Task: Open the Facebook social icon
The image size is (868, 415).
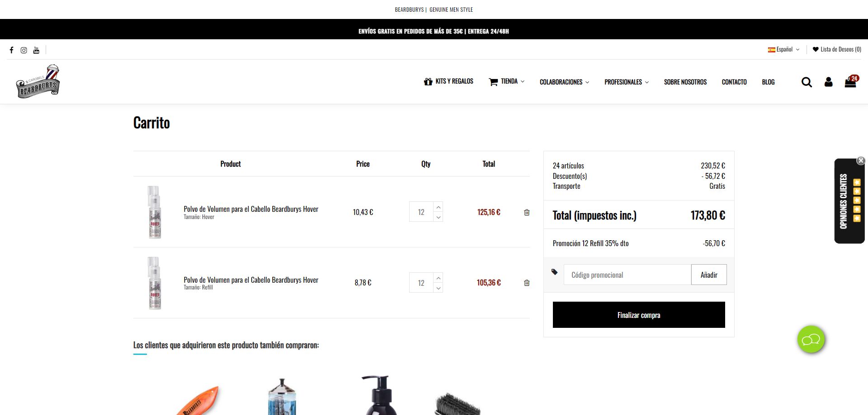Action: click(12, 50)
